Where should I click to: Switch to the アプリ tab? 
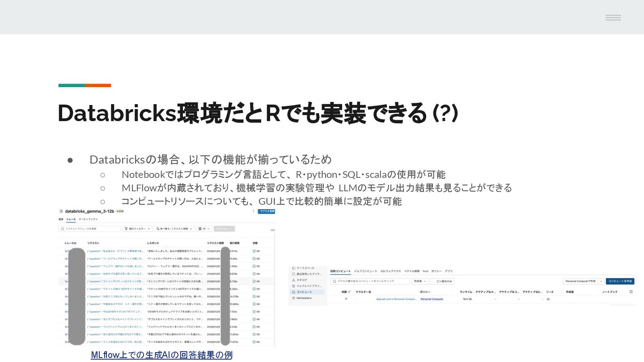pyautogui.click(x=449, y=271)
